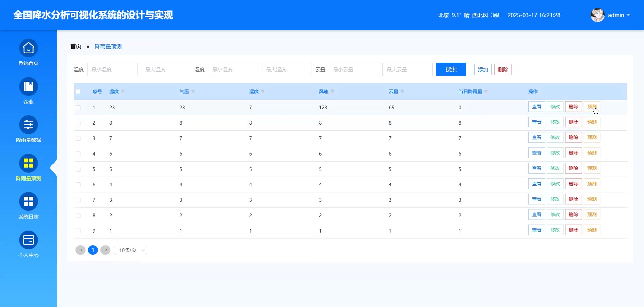644x307 pixels.
Task: Click 预测 for row 1
Action: [x=592, y=107]
